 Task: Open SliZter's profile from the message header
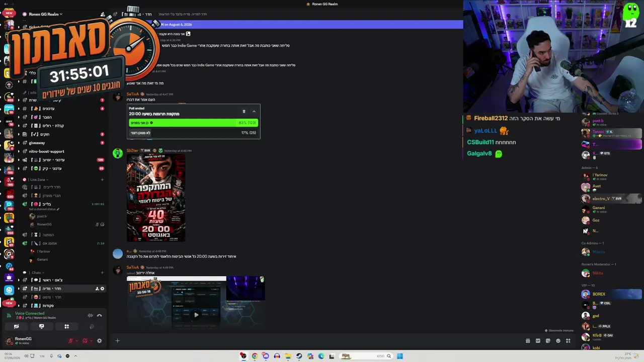[132, 150]
